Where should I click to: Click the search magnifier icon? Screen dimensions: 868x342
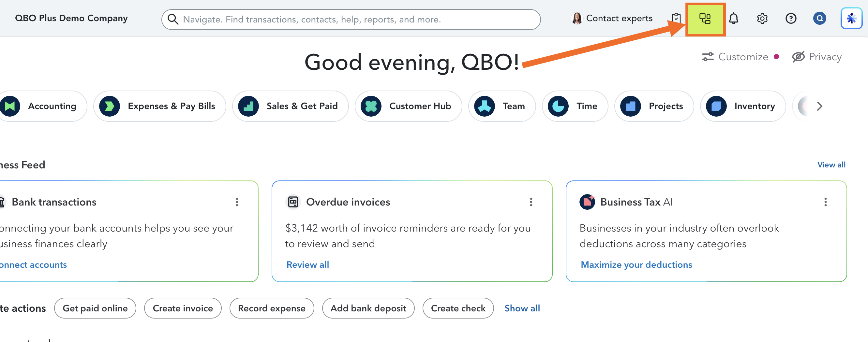click(173, 20)
